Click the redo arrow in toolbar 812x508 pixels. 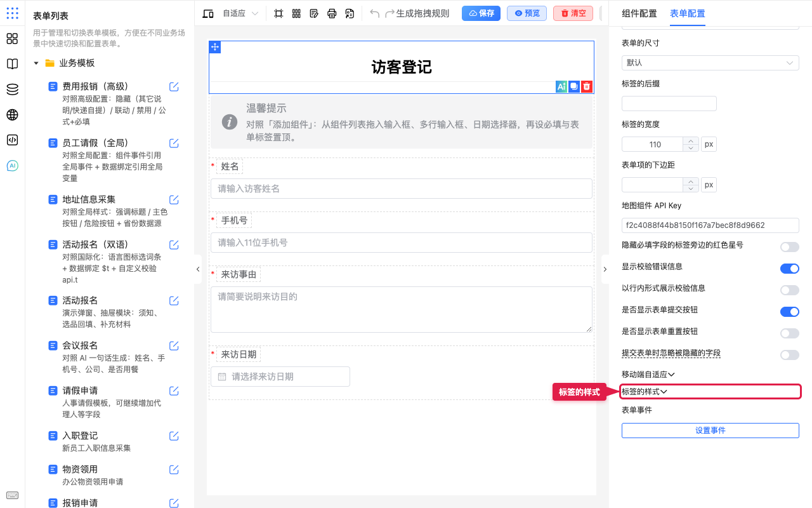[x=390, y=13]
